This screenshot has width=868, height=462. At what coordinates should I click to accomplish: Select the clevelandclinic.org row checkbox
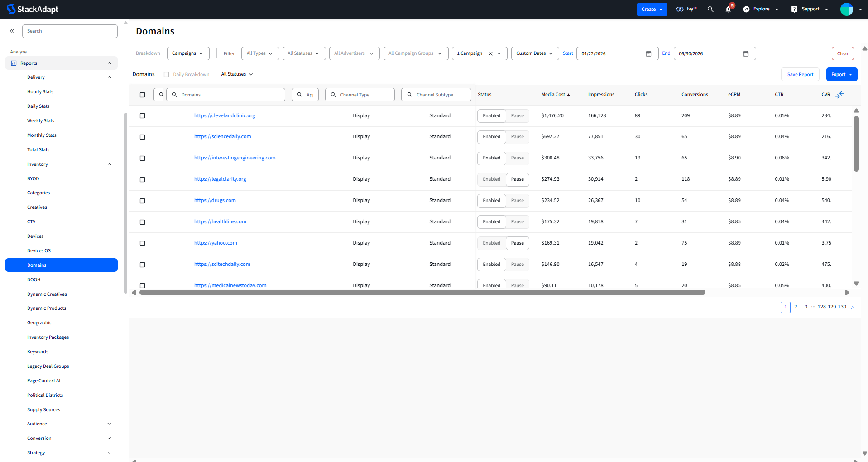142,116
